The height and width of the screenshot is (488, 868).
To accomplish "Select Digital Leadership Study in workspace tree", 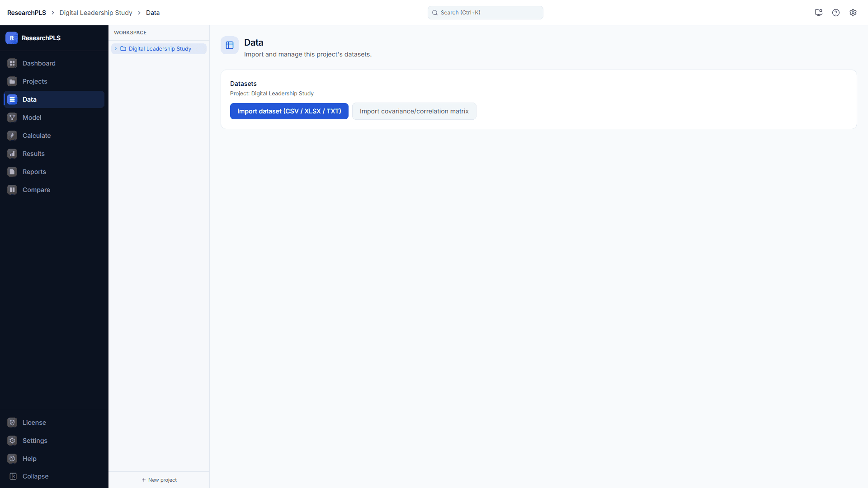I will point(159,49).
